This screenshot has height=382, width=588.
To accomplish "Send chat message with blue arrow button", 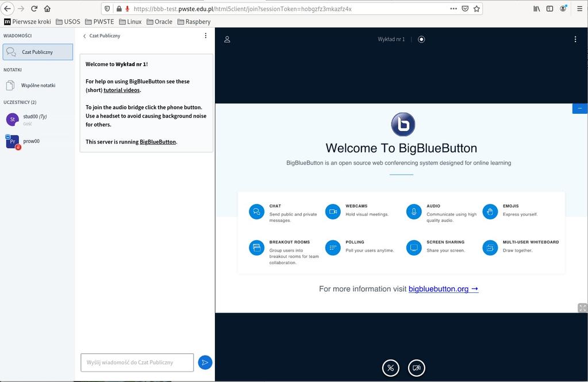I will [x=205, y=362].
